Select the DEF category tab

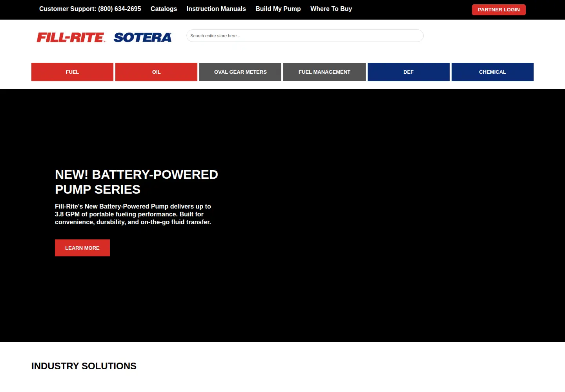(x=408, y=72)
